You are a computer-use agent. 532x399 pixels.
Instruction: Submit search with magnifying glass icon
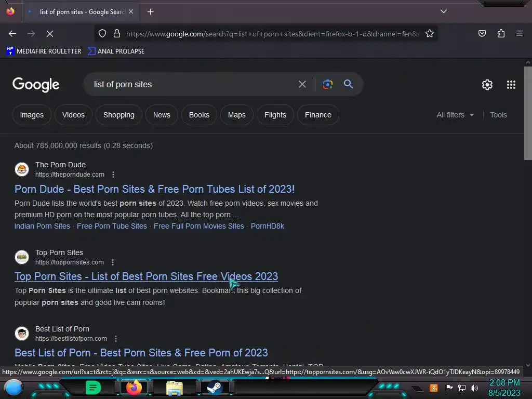[x=348, y=84]
